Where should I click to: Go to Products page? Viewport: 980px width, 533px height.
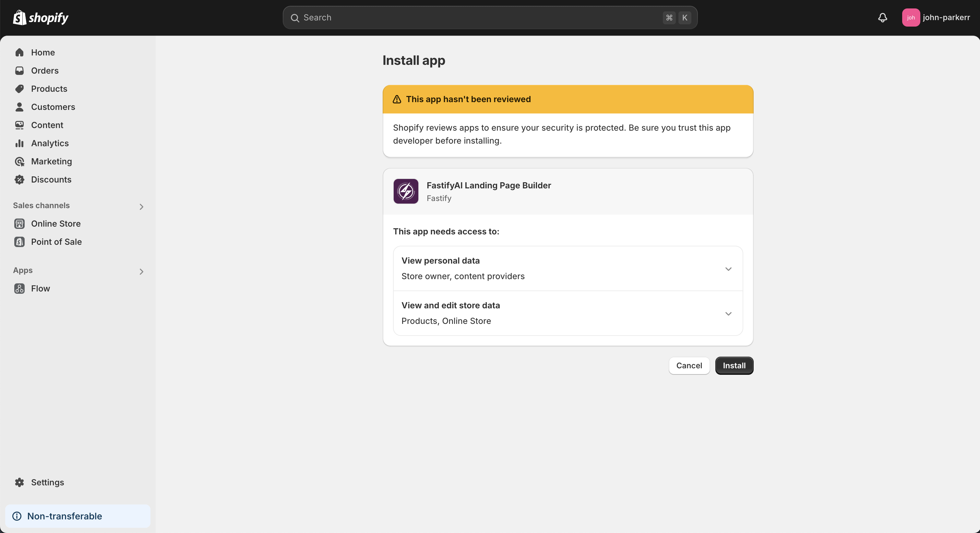pyautogui.click(x=49, y=89)
